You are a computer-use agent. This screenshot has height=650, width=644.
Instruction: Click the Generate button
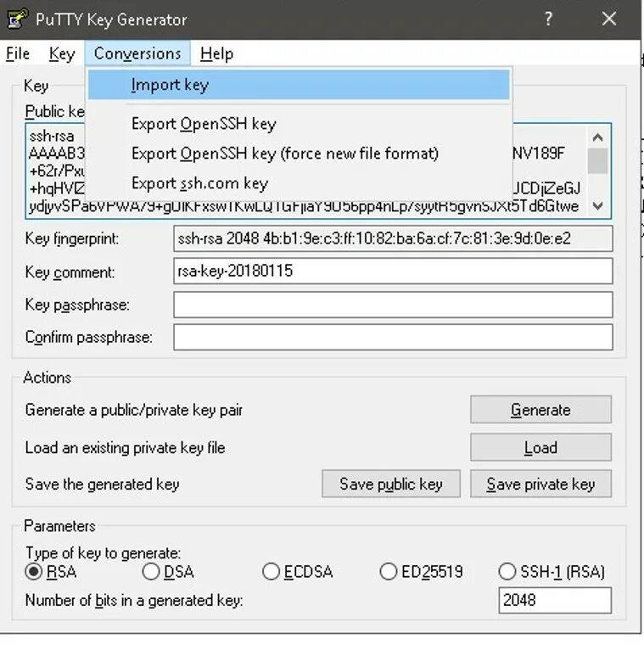pyautogui.click(x=540, y=410)
